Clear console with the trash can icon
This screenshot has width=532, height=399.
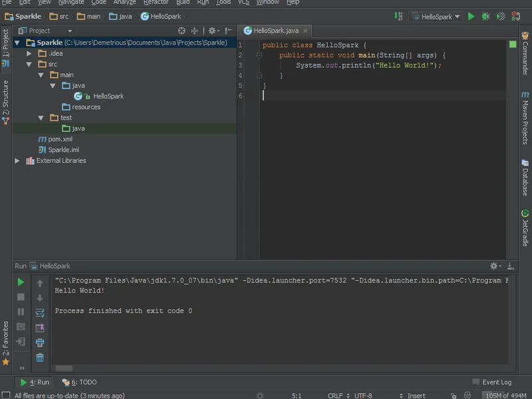point(40,358)
